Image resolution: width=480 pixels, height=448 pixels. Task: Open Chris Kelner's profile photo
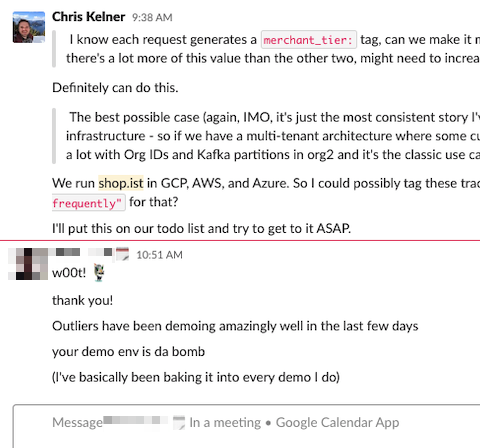tap(29, 27)
